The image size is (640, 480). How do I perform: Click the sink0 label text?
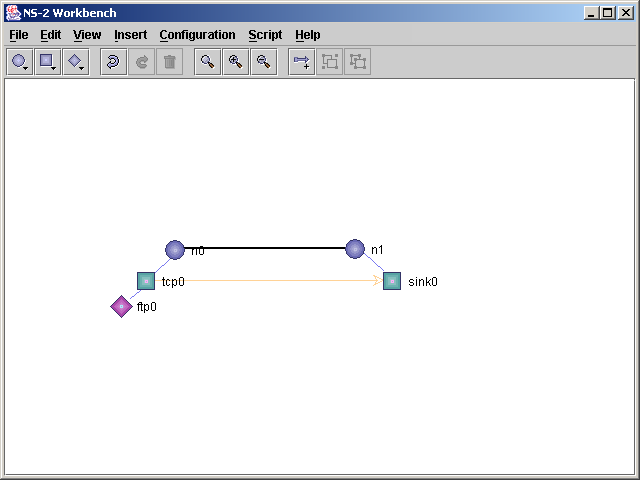point(423,282)
